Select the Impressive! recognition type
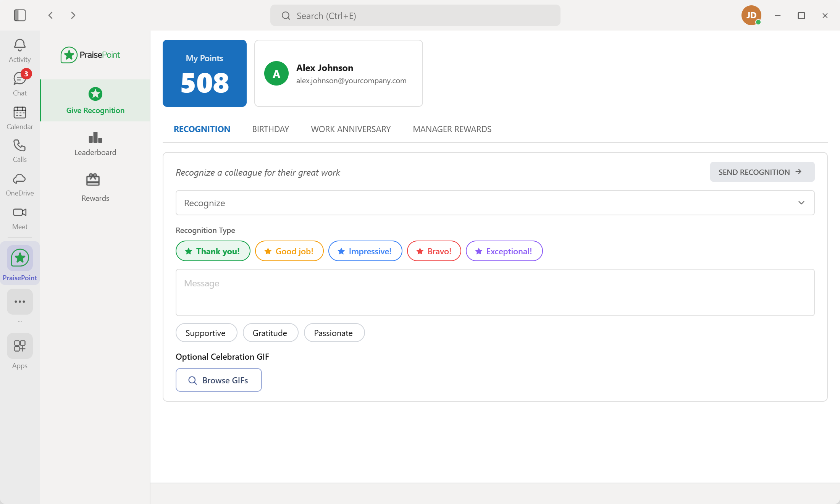 coord(365,251)
